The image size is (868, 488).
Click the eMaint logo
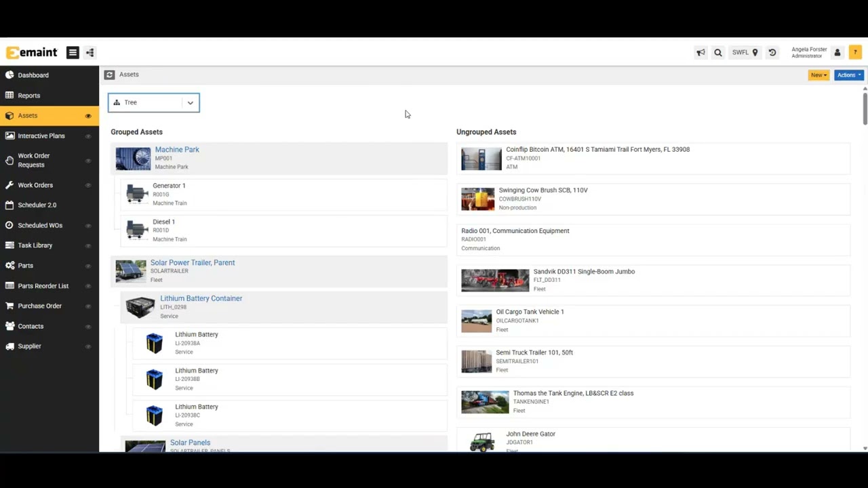[31, 53]
